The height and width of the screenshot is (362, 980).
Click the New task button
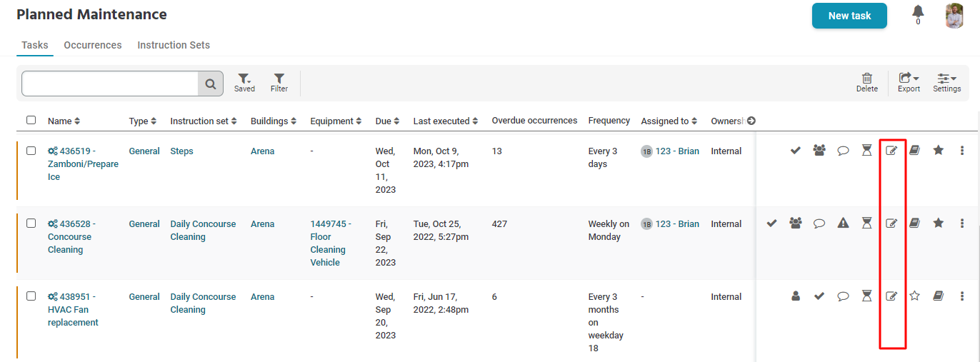tap(849, 16)
